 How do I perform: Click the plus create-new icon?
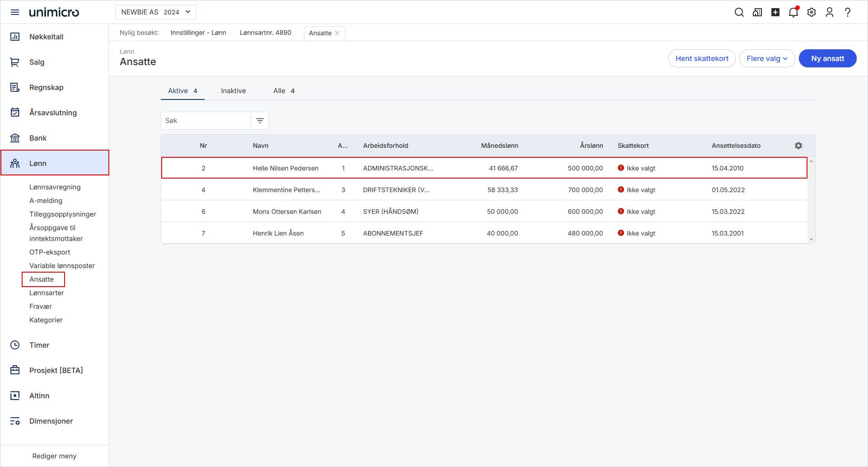point(775,12)
